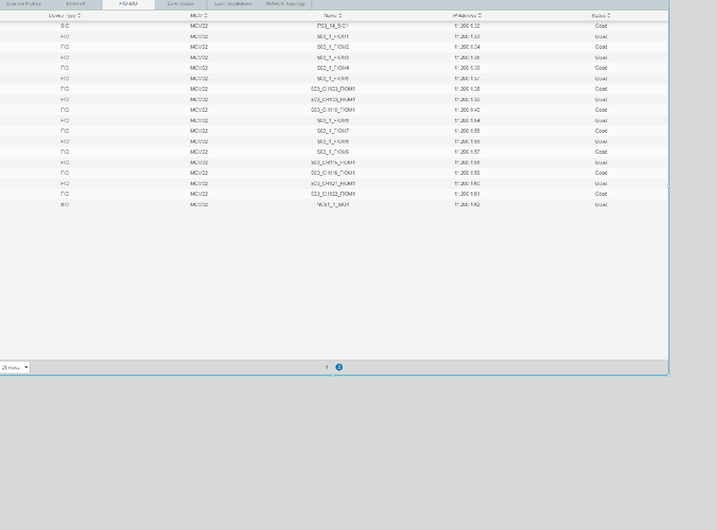Image resolution: width=717 pixels, height=530 pixels.
Task: Click the IP Address column sort icon
Action: click(x=480, y=16)
